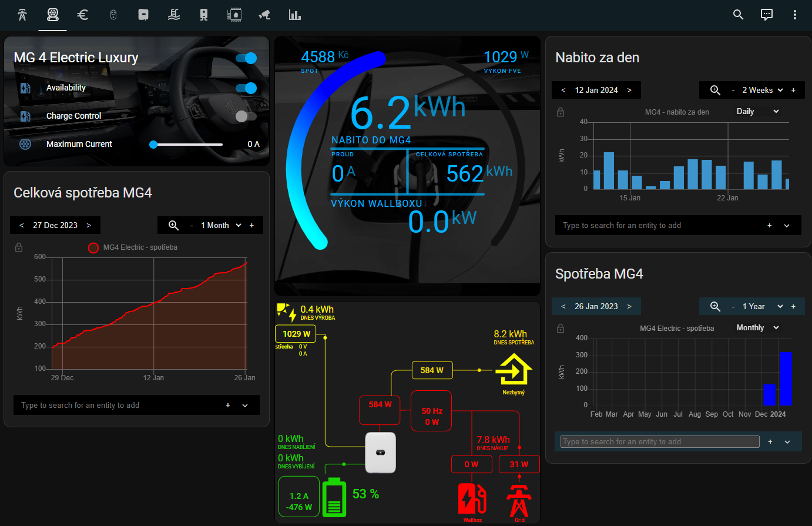Switch to the swimming pool tab
The height and width of the screenshot is (526, 812).
click(x=174, y=15)
